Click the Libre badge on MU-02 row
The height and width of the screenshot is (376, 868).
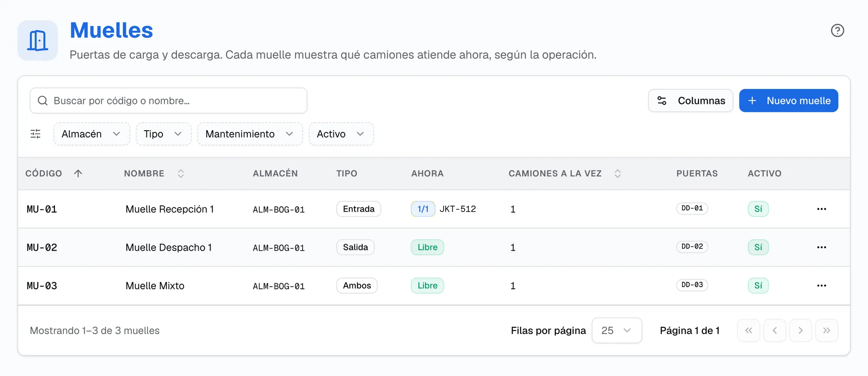[x=427, y=247]
